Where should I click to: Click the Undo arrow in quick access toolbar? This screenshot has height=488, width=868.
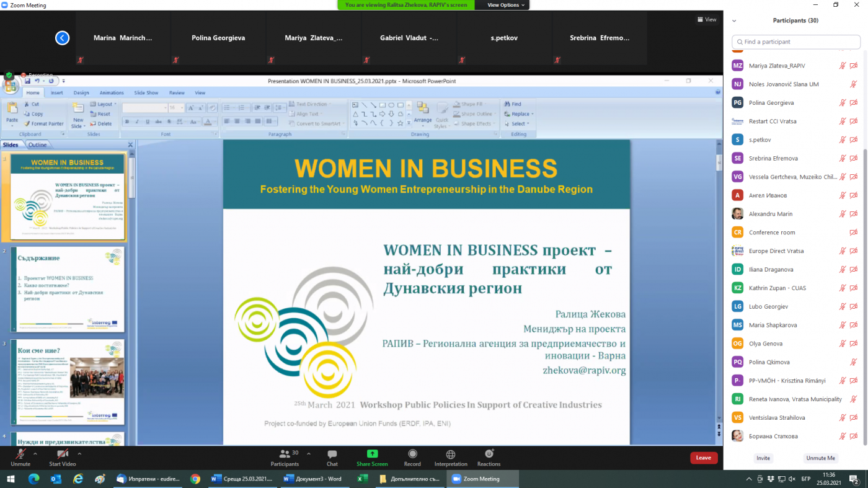37,81
